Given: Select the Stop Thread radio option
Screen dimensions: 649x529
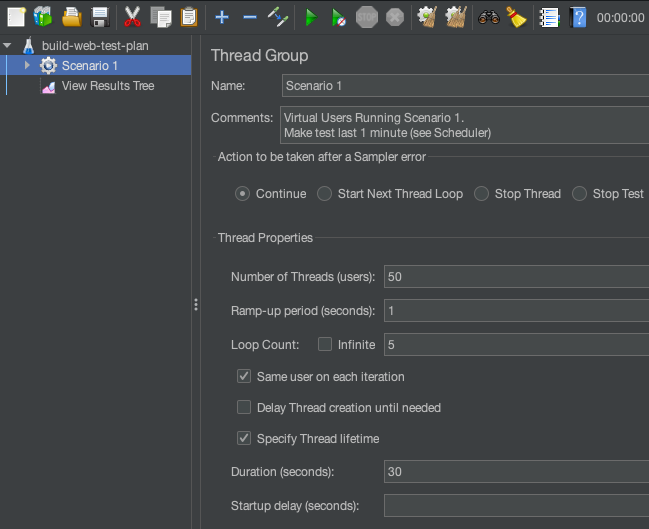Looking at the screenshot, I should point(482,194).
